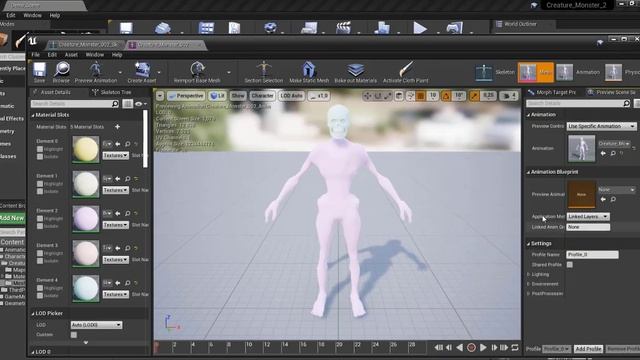
Task: Click Element 2 purple material sphere swatch
Action: 86,219
